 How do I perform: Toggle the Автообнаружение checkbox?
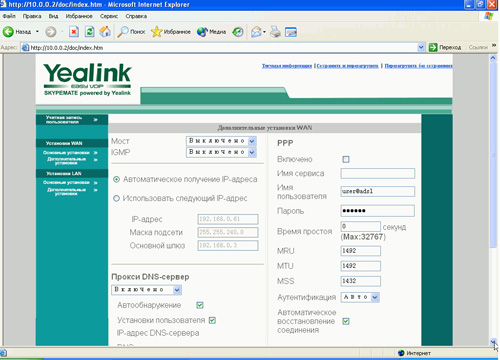click(200, 305)
